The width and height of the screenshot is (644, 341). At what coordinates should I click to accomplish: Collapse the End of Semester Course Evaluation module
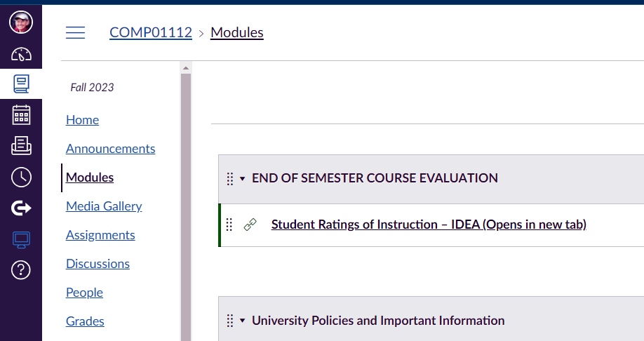[x=243, y=178]
